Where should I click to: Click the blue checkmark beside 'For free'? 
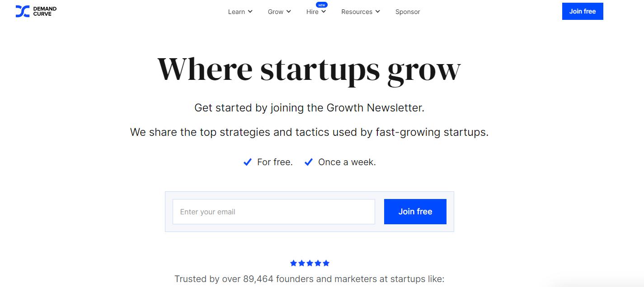247,162
